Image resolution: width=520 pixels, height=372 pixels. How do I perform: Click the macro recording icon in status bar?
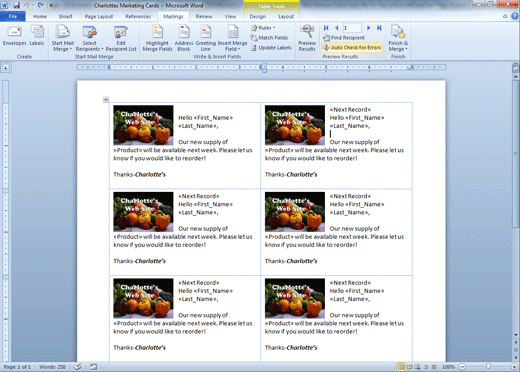(93, 367)
